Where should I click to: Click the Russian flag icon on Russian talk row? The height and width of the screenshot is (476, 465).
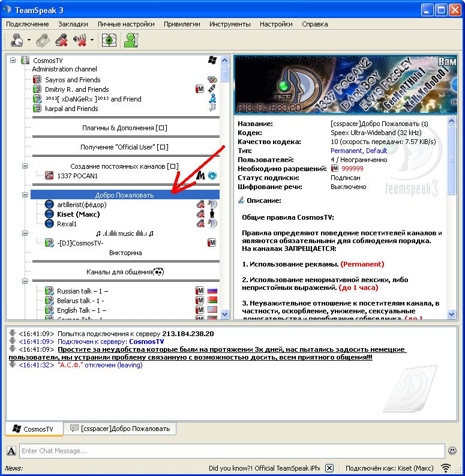point(212,291)
